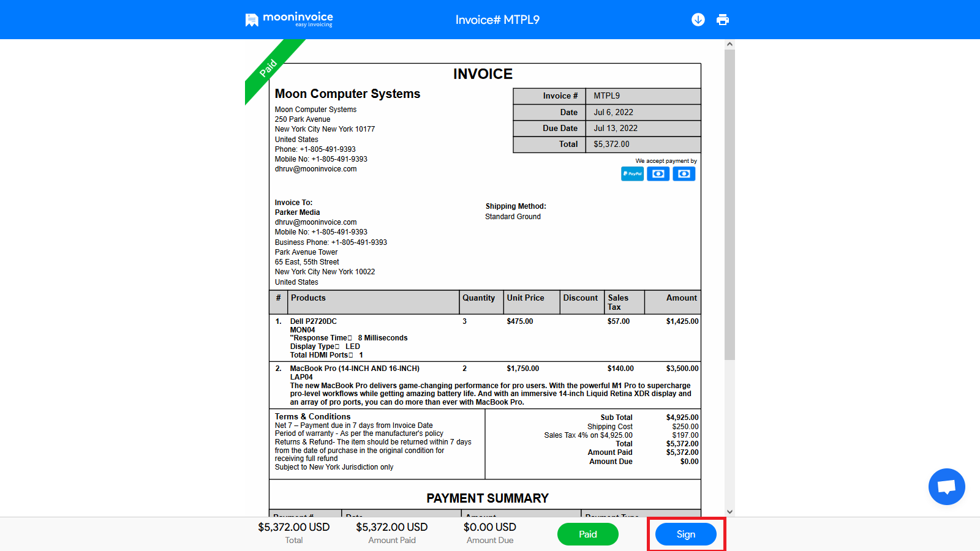Select the last cash payment icon
Viewport: 980px width, 551px height.
point(684,174)
